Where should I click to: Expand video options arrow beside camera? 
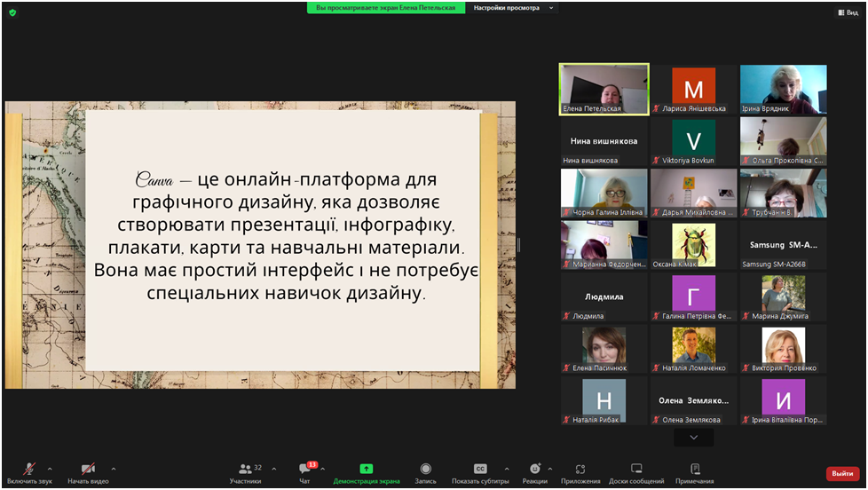114,469
